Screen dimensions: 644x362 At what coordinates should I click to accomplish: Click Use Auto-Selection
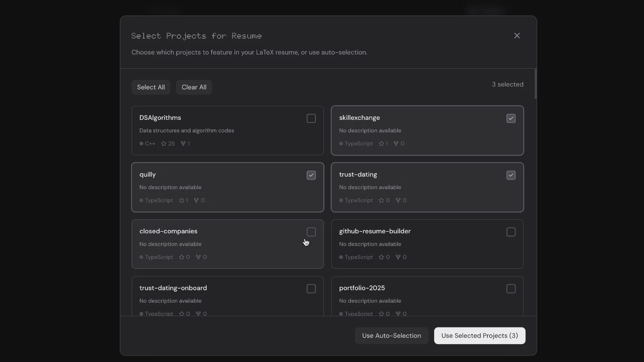[x=391, y=336]
